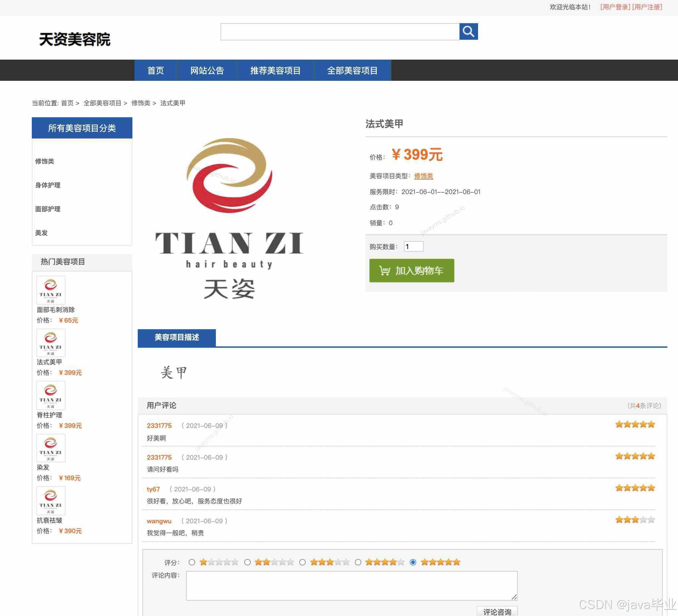Open thumbnail above 脊柱护理 in hot items

51,395
